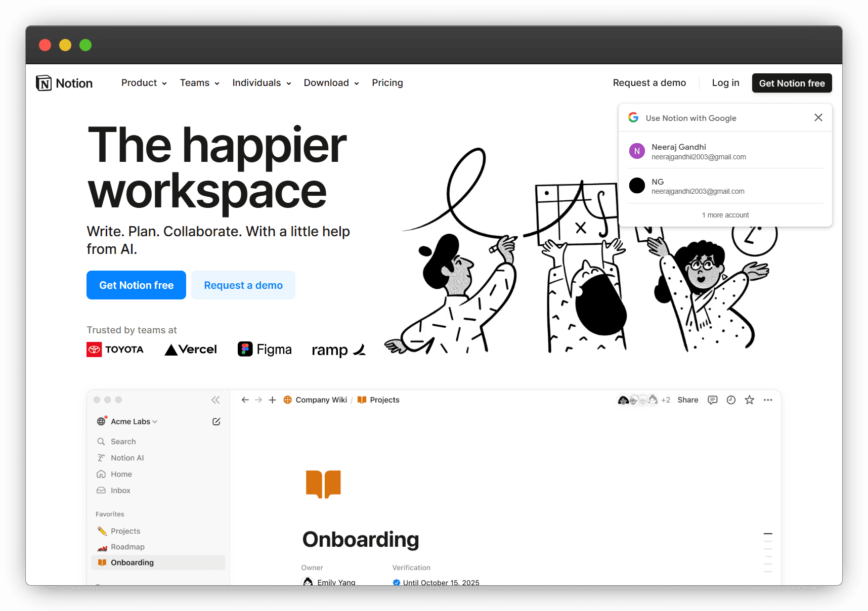868x611 pixels.
Task: Click the Favorites section header
Action: [110, 514]
